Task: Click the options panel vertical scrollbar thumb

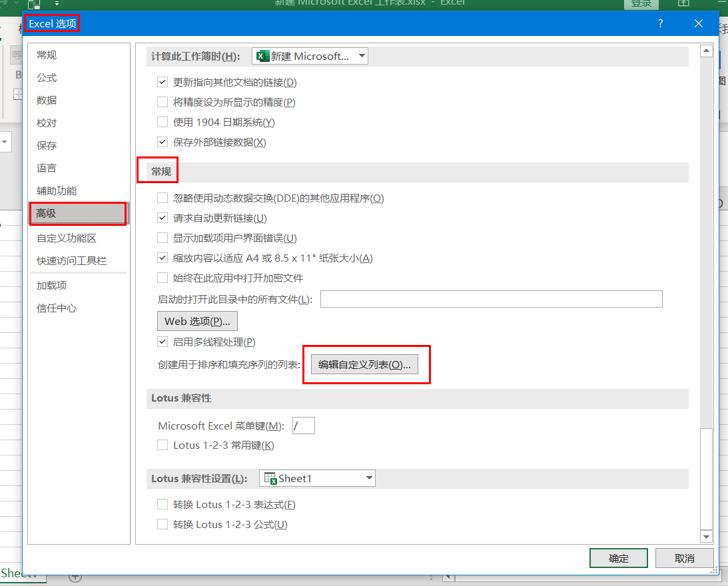Action: (706, 478)
